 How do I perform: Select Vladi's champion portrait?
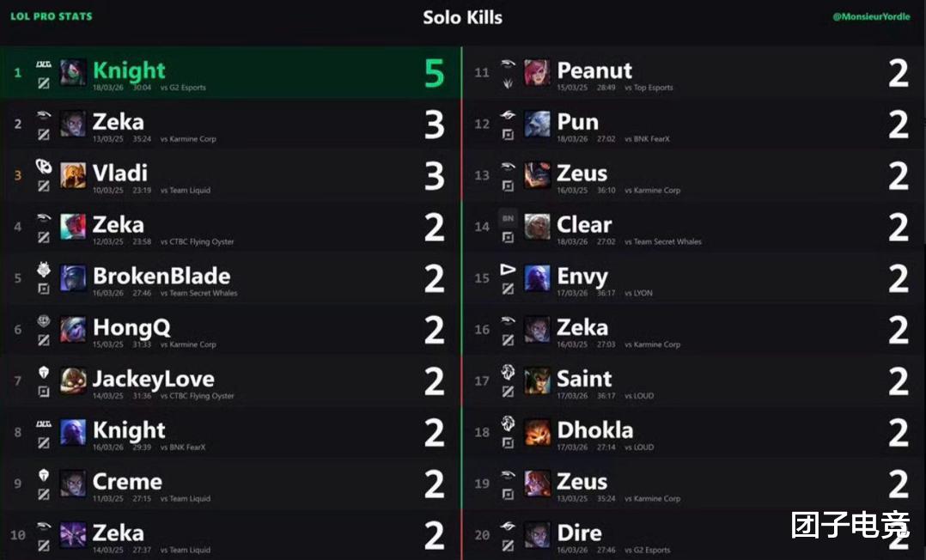[73, 175]
